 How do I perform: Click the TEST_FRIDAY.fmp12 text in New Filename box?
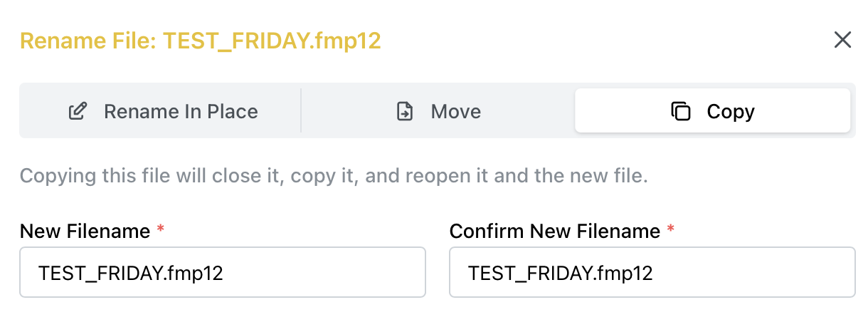tap(131, 273)
